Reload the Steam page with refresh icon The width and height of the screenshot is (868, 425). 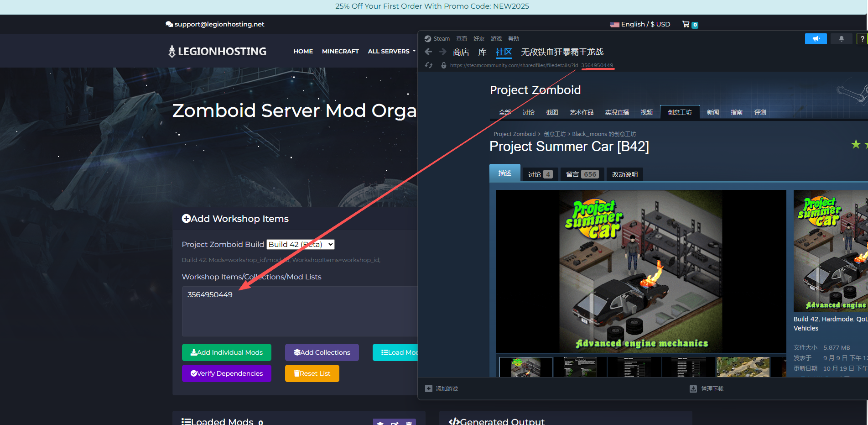(x=429, y=65)
